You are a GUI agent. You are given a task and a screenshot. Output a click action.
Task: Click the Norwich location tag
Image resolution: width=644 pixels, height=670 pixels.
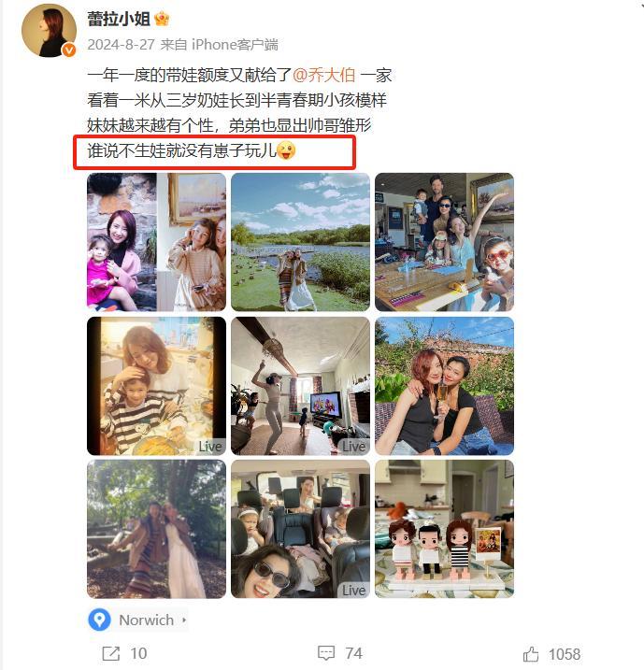pyautogui.click(x=137, y=620)
